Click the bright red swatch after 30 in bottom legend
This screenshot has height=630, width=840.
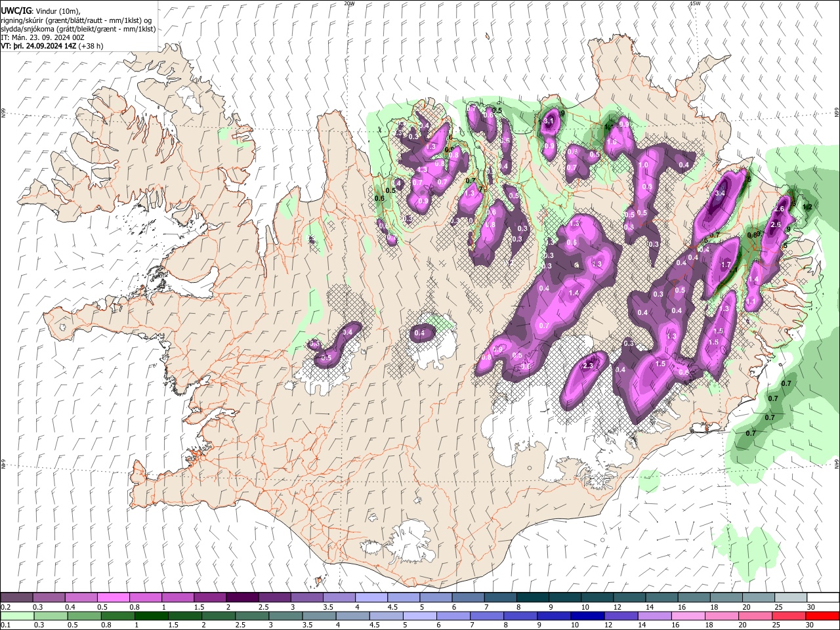click(x=822, y=616)
